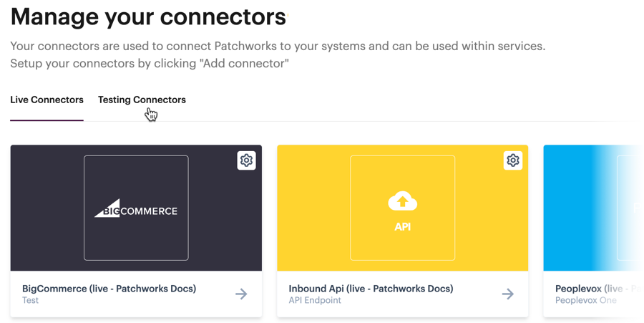Click the purple underline beneath Live Connectors
The height and width of the screenshot is (323, 644).
[x=47, y=120]
